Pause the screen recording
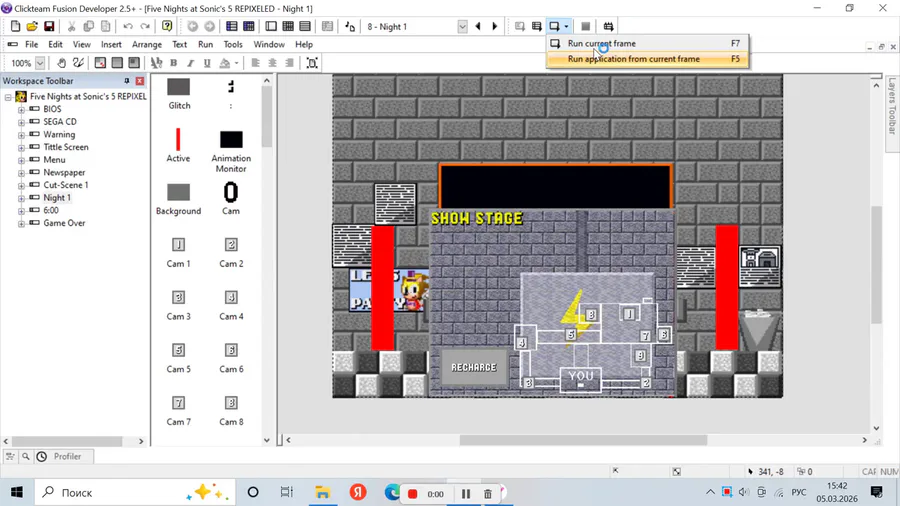 click(x=465, y=494)
